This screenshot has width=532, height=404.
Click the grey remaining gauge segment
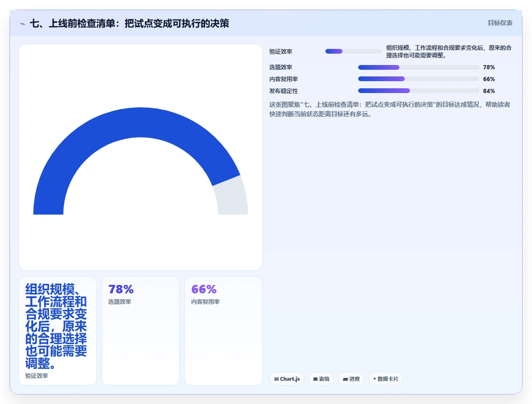[x=232, y=197]
